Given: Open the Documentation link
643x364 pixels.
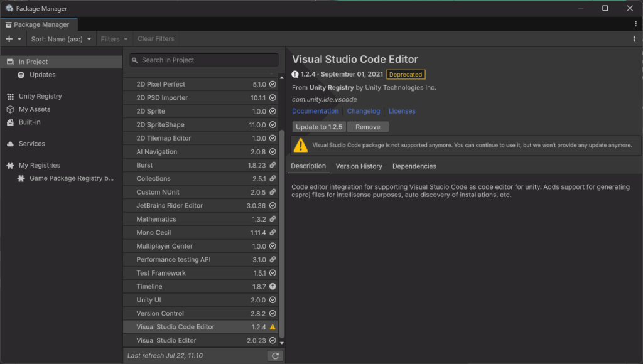Looking at the screenshot, I should [315, 111].
